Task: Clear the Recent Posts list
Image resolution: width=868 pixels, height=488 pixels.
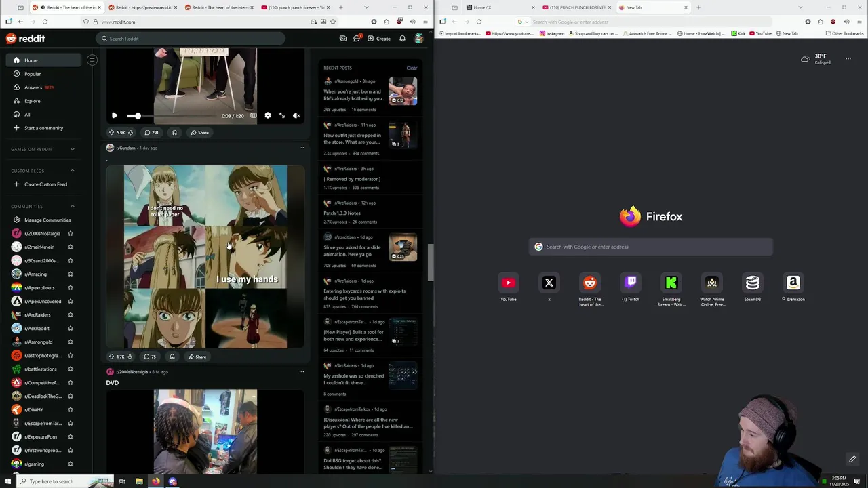Action: (412, 68)
